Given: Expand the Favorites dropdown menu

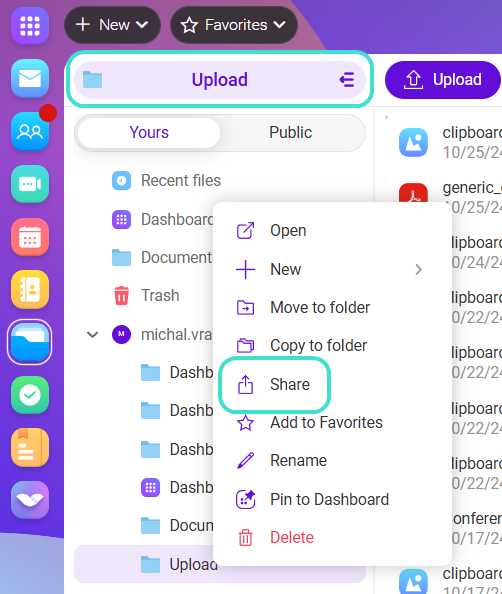Looking at the screenshot, I should coord(234,25).
